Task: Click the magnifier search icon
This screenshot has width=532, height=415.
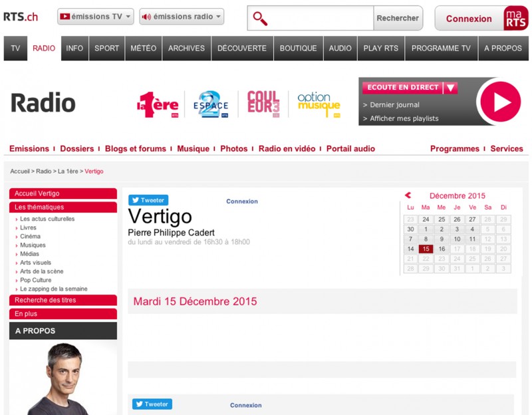Action: point(260,19)
